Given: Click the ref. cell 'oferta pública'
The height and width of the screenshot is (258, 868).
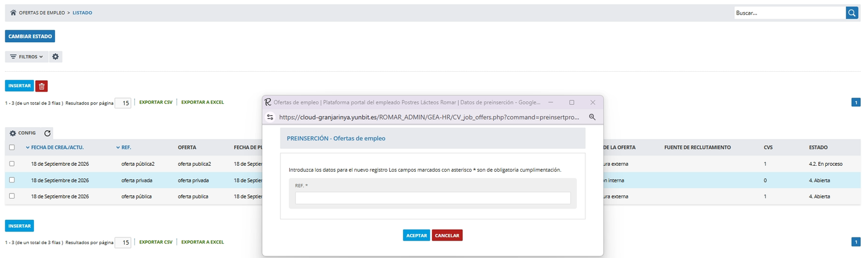Looking at the screenshot, I should (x=136, y=197).
